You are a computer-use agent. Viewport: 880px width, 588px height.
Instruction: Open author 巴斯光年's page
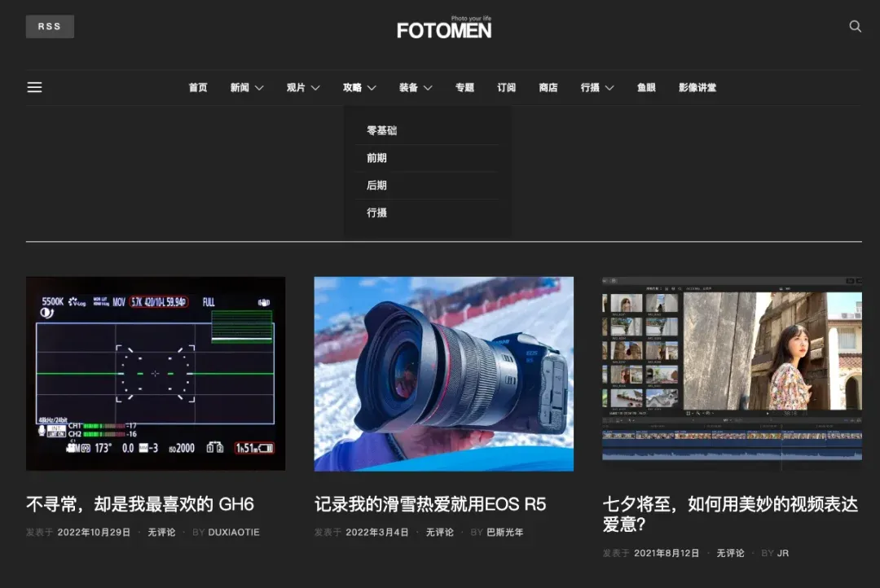pos(505,533)
